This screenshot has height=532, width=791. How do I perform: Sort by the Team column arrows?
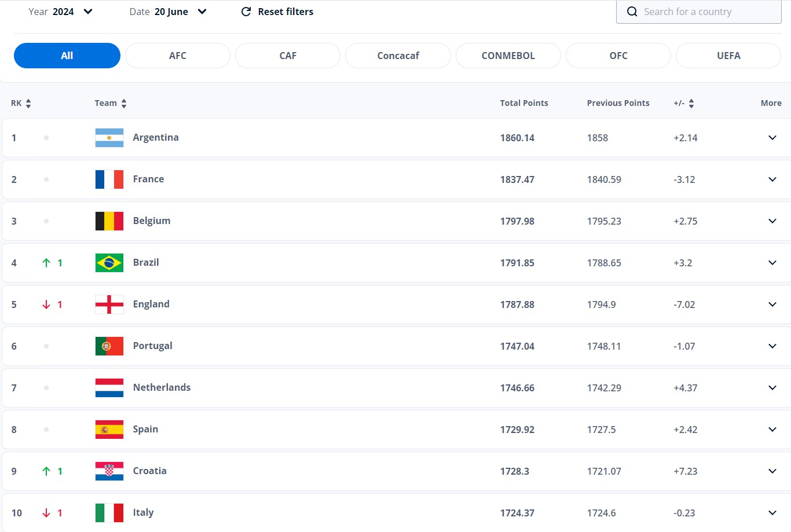tap(124, 104)
